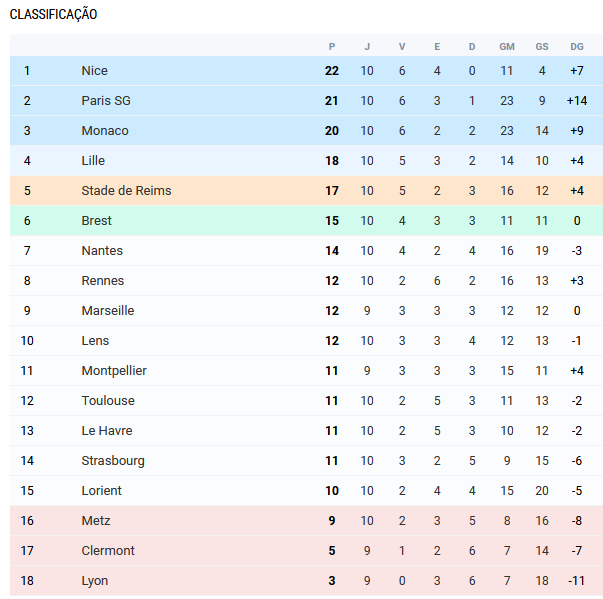The image size is (603, 599).
Task: Click the Lille team link
Action: coord(93,161)
